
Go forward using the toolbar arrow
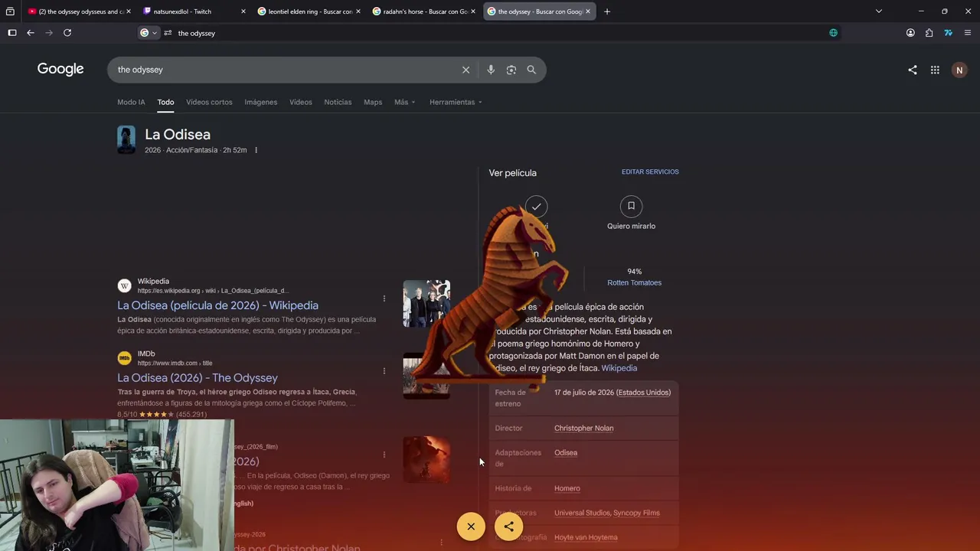(49, 33)
